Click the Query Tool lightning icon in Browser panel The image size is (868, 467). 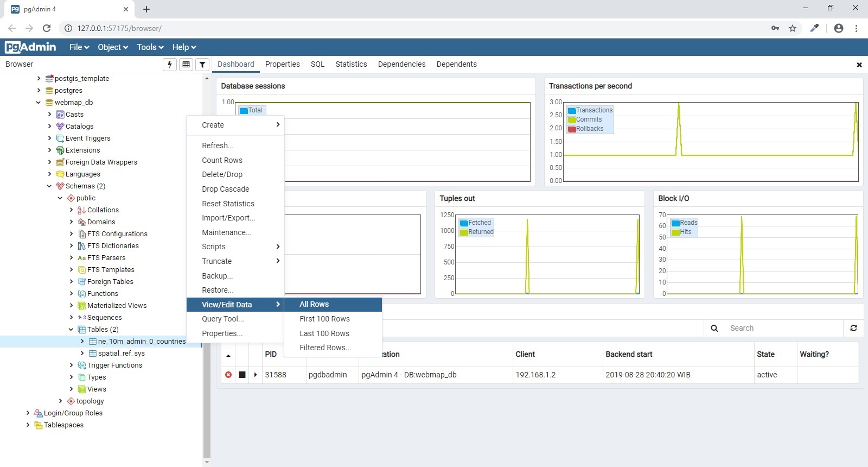click(170, 65)
